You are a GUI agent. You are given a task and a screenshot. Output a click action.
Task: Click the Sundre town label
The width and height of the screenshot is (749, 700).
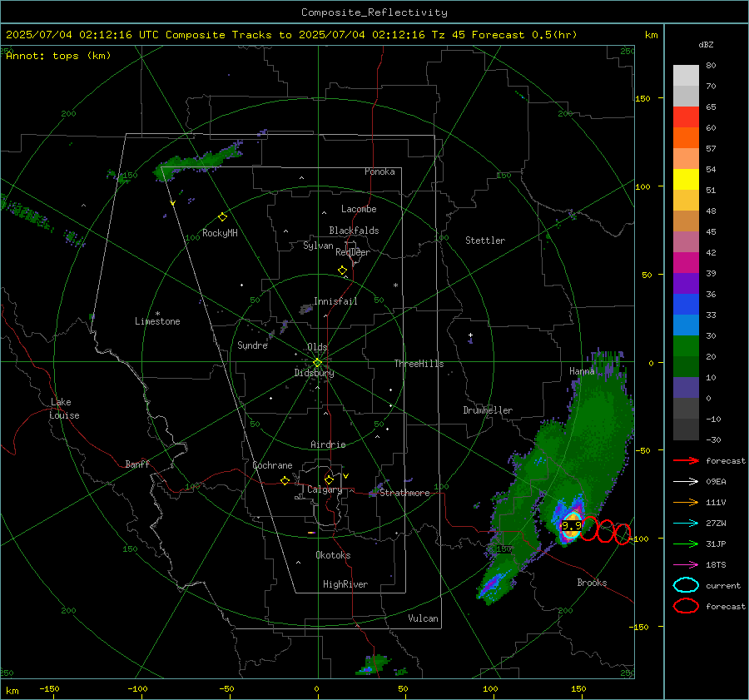click(252, 345)
